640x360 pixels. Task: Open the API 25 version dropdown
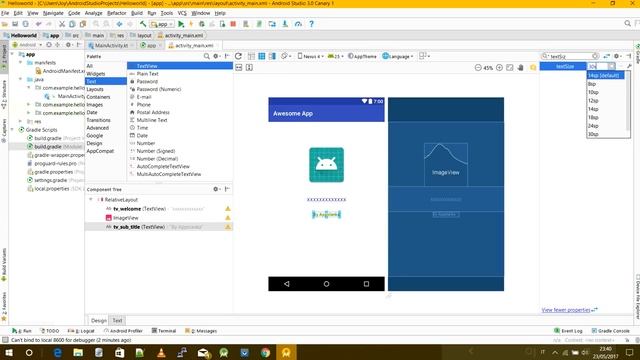(x=336, y=56)
